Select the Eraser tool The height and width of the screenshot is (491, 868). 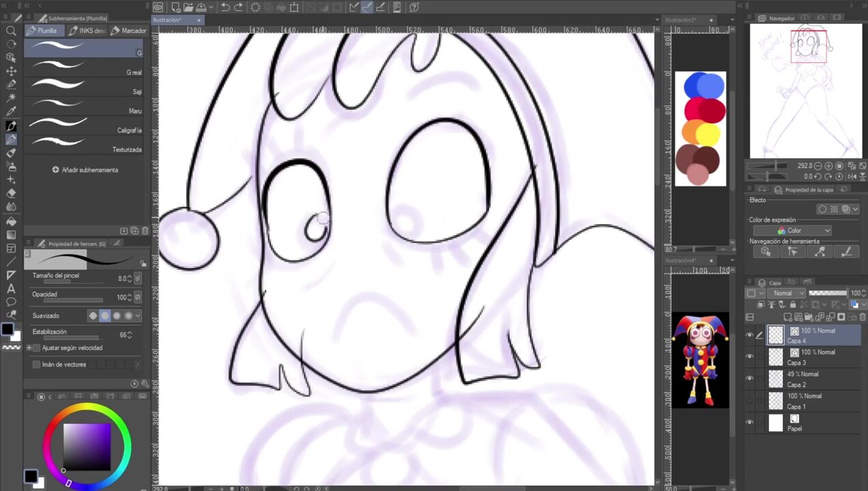click(11, 194)
